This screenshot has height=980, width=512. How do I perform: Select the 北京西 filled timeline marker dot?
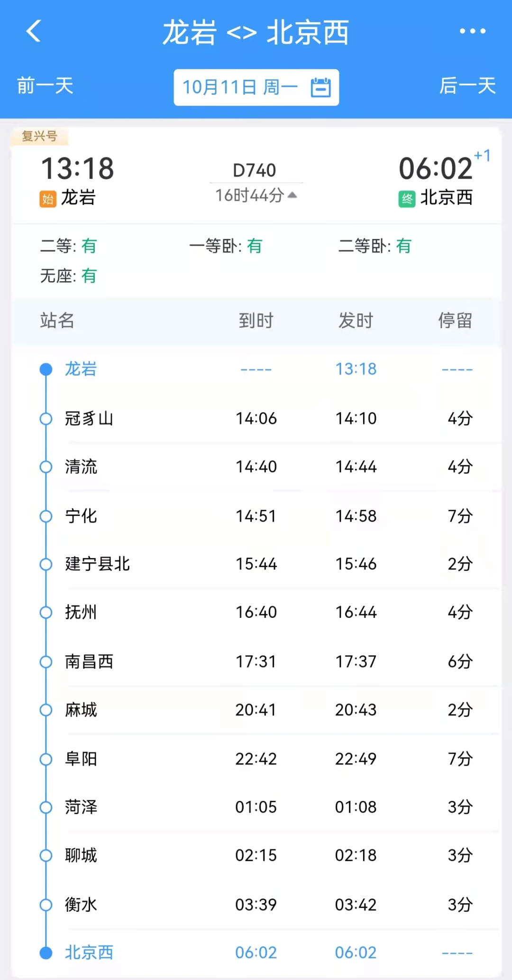(x=46, y=953)
